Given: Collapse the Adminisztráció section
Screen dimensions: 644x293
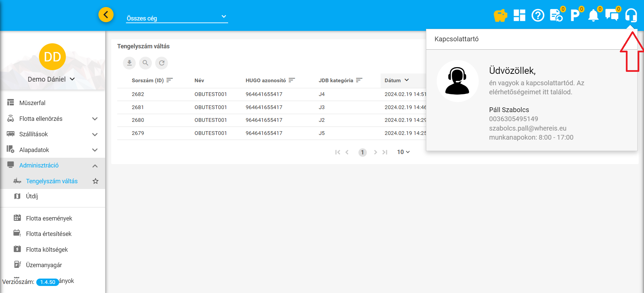Looking at the screenshot, I should (x=95, y=166).
